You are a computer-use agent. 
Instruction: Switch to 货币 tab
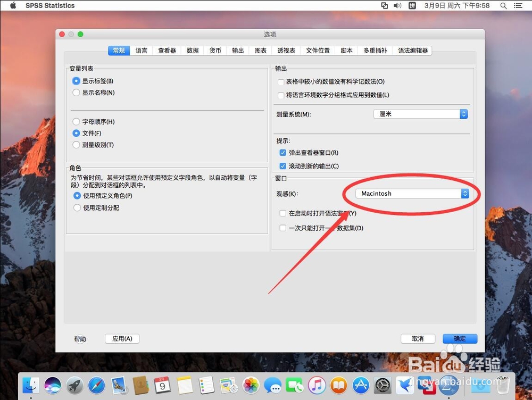215,51
